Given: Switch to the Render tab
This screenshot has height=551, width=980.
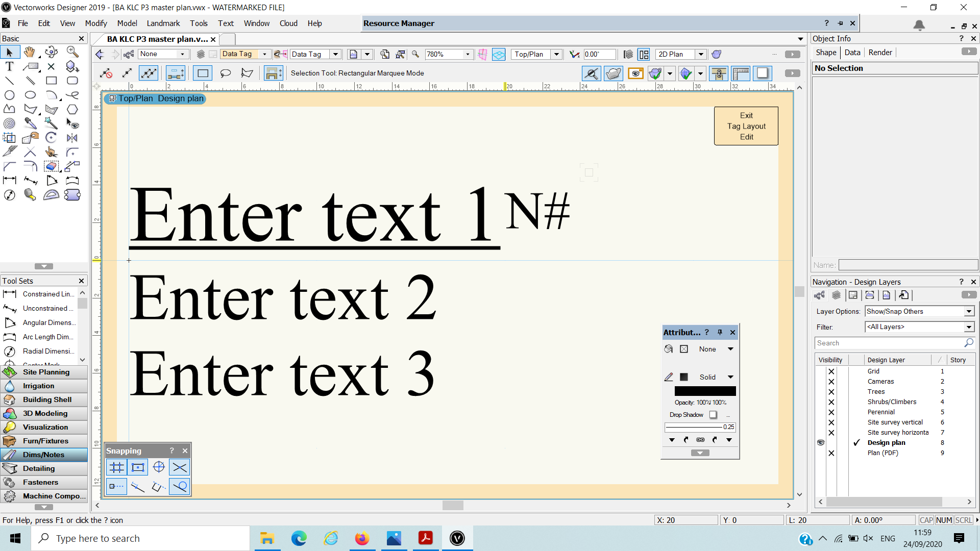Looking at the screenshot, I should click(x=880, y=53).
